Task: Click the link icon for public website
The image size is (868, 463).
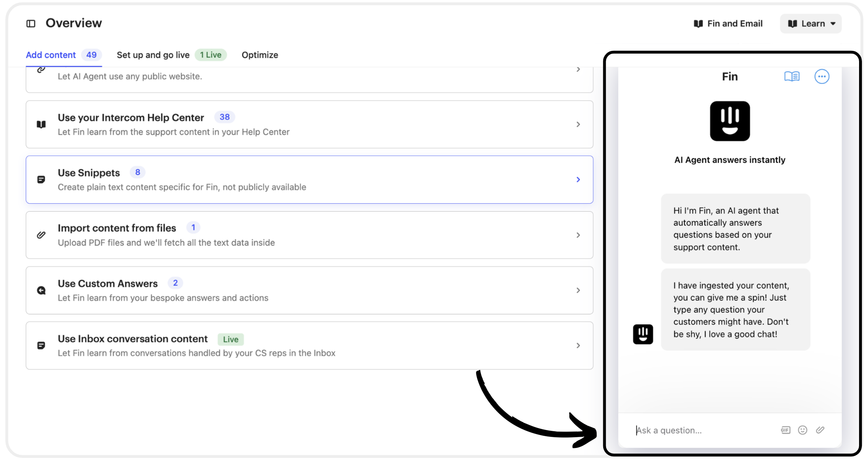Action: 42,70
